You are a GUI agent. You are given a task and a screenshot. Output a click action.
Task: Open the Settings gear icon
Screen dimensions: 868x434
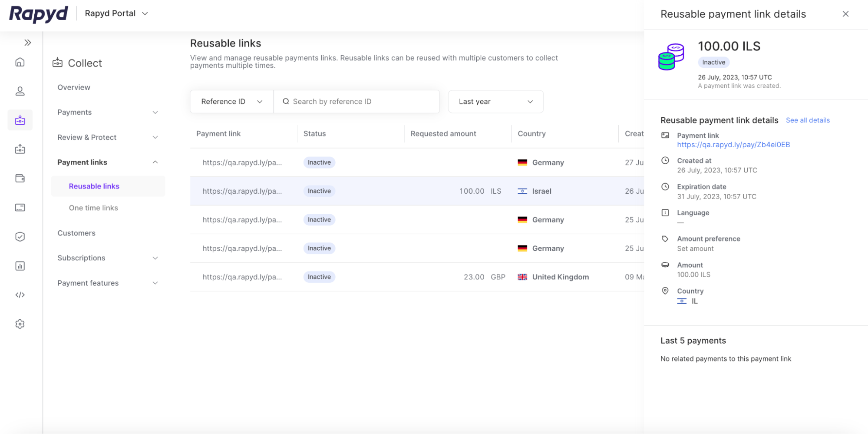click(20, 324)
